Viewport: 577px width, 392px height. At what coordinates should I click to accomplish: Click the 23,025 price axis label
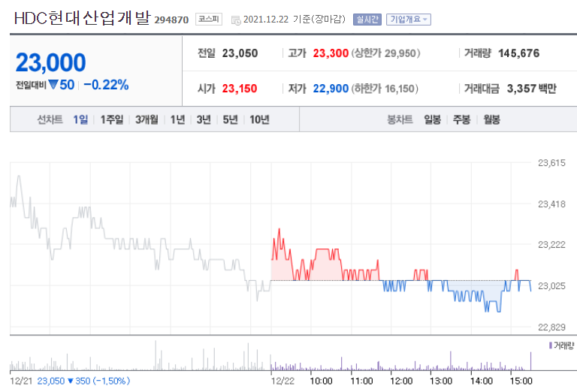click(x=551, y=285)
